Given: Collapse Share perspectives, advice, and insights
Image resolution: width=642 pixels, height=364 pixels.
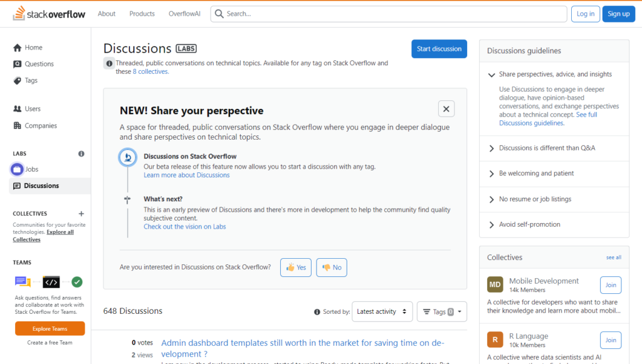Looking at the screenshot, I should (555, 74).
